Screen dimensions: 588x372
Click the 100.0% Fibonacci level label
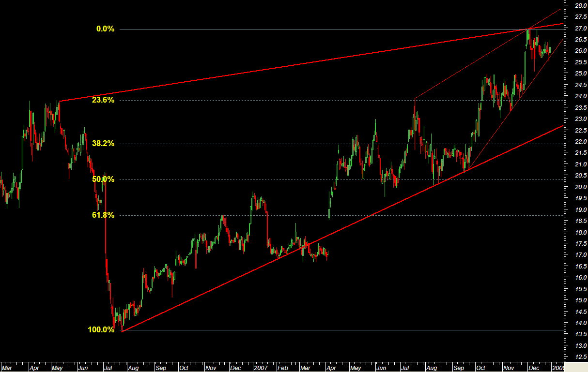tap(101, 330)
